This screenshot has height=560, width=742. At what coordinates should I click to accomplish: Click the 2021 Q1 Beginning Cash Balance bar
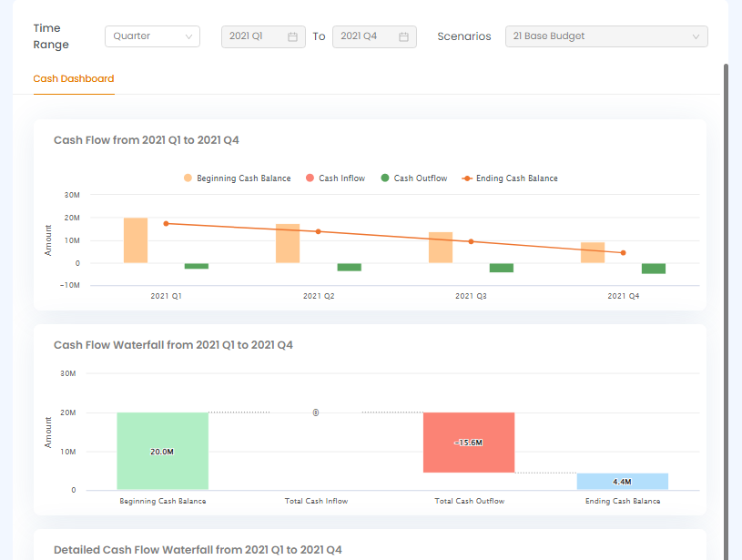pyautogui.click(x=136, y=240)
